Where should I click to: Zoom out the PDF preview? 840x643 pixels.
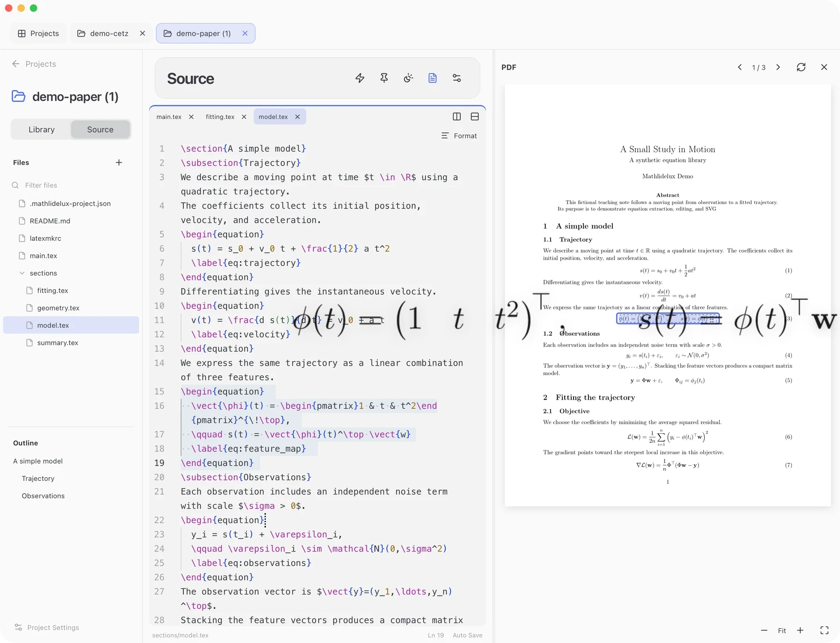tap(764, 630)
